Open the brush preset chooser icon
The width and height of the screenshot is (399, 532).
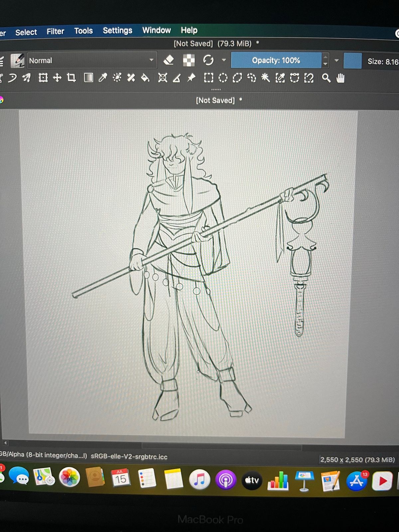(x=17, y=61)
